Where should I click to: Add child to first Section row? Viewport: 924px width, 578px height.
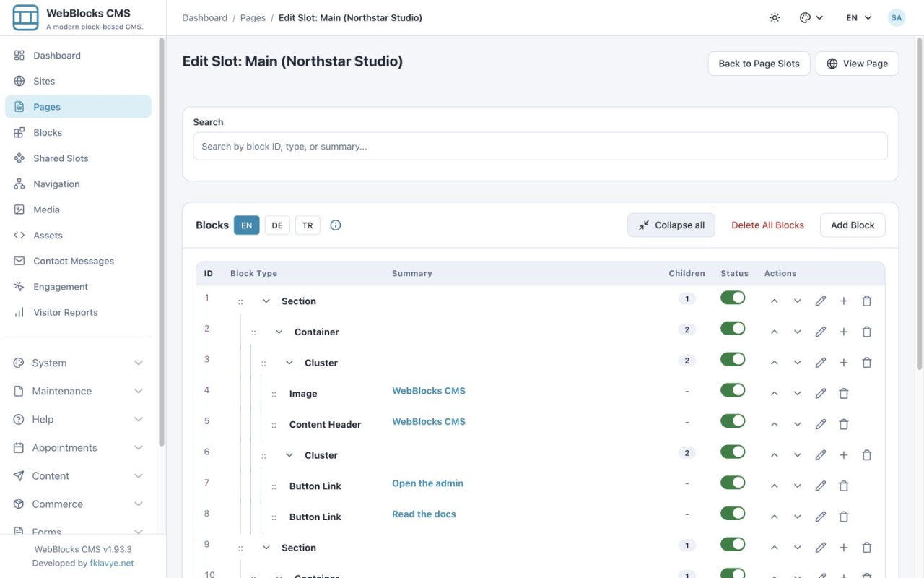point(844,301)
